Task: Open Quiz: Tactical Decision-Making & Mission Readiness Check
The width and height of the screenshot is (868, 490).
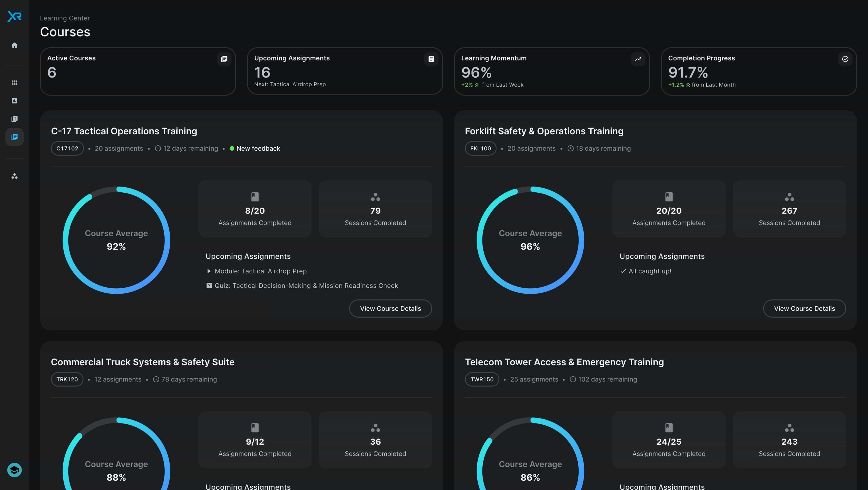Action: coord(306,286)
